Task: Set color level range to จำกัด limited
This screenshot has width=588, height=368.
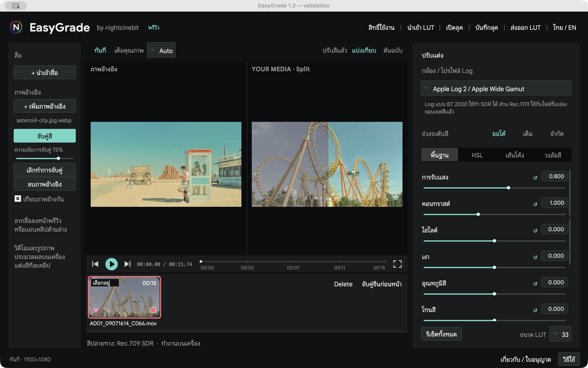Action: click(557, 134)
